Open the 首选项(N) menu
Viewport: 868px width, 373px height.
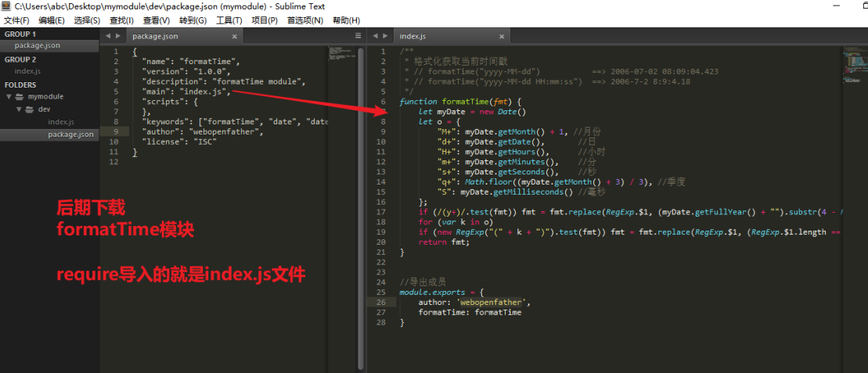pos(305,20)
